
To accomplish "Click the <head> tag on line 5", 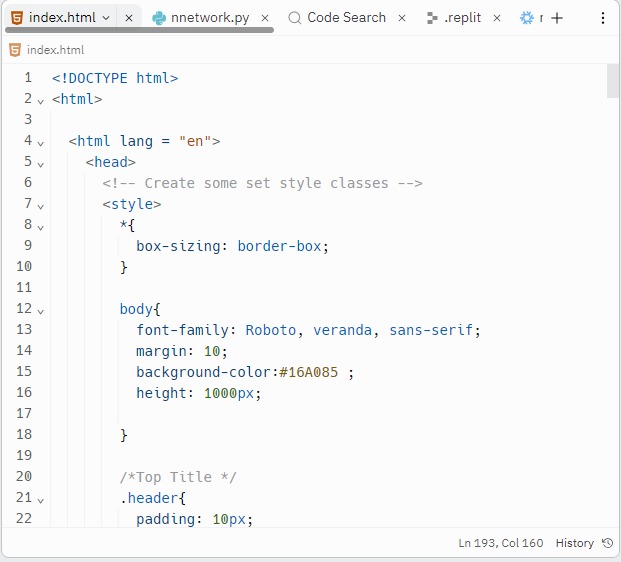I will click(x=110, y=162).
